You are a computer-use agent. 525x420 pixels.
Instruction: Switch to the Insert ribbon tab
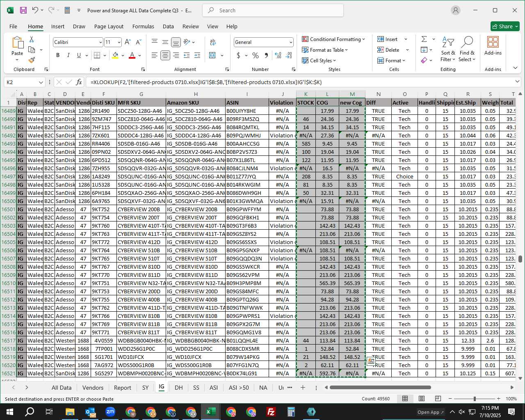(x=58, y=26)
